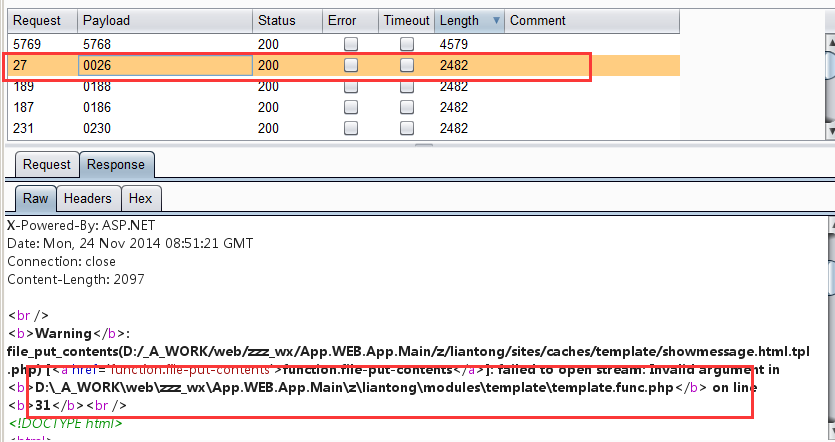Open the Hex view tab
Screen dimensions: 835x442
coord(141,198)
